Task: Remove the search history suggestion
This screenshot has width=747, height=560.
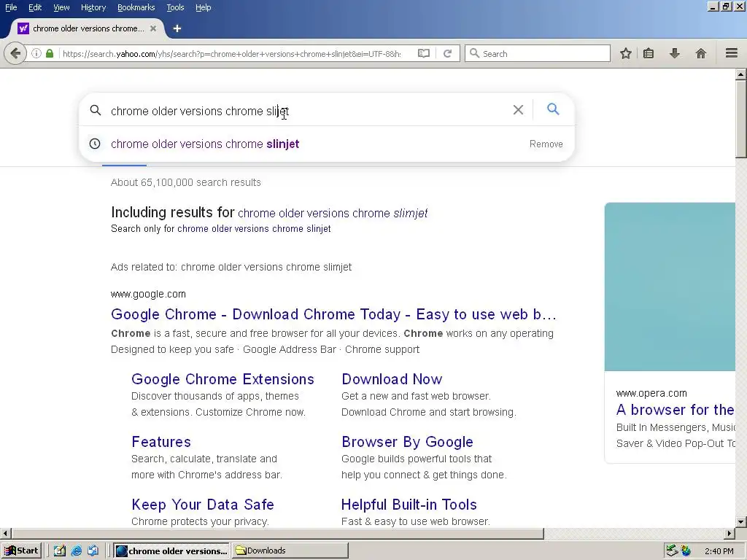Action: click(x=546, y=144)
